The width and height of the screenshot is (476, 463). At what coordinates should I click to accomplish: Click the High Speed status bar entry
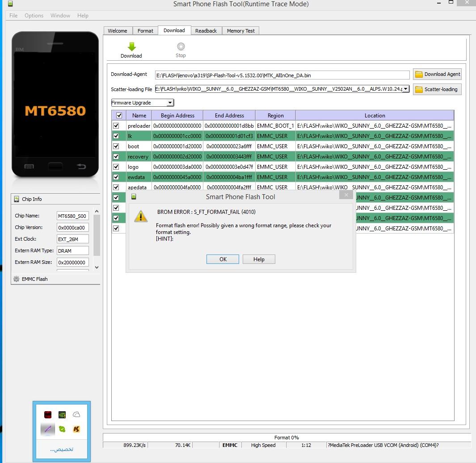click(x=263, y=445)
